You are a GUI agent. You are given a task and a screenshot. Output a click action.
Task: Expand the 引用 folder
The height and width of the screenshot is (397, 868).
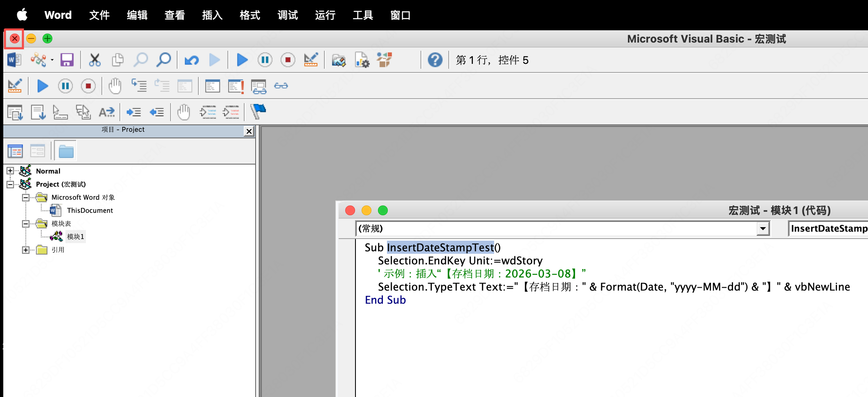(x=26, y=250)
